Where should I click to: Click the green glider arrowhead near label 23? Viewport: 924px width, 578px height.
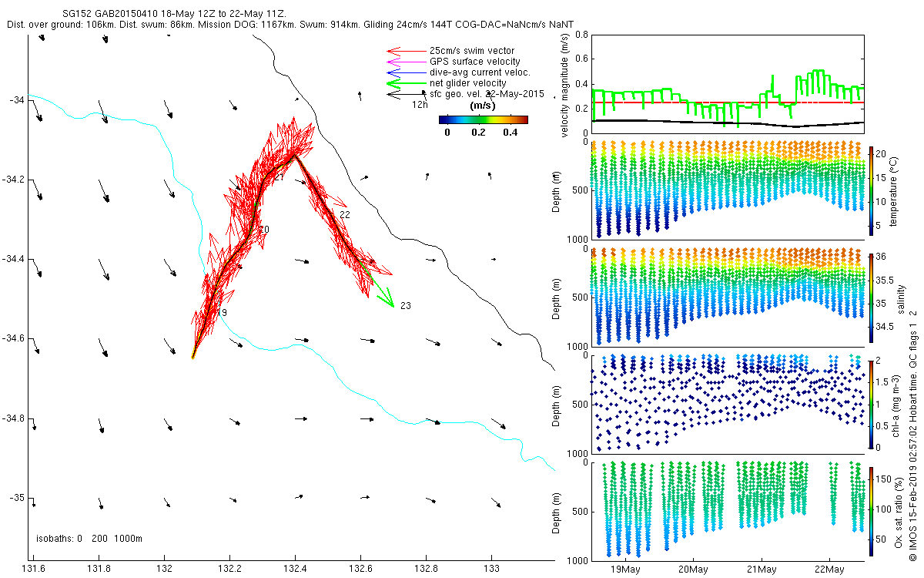[390, 302]
